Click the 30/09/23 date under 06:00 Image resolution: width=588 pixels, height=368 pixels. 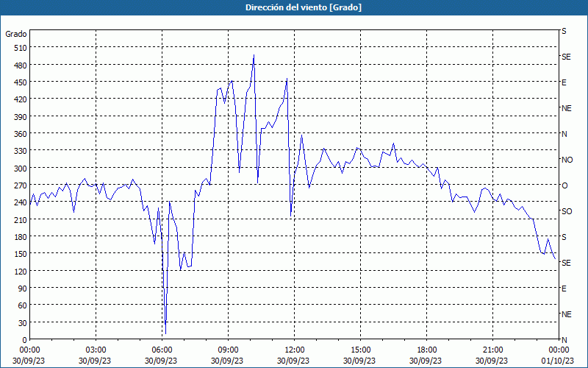coord(161,361)
